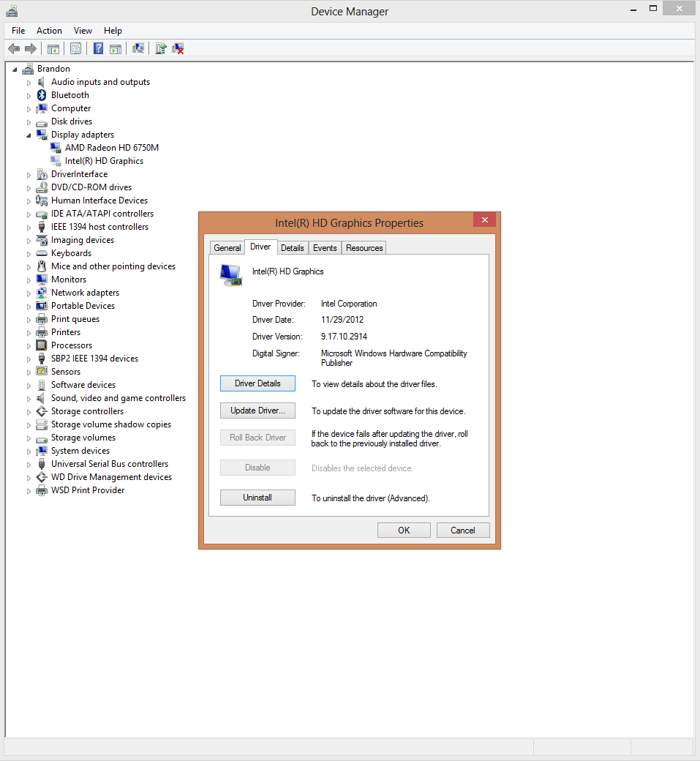This screenshot has height=761, width=700.
Task: Click the Mice and other pointing devices icon
Action: tap(42, 266)
